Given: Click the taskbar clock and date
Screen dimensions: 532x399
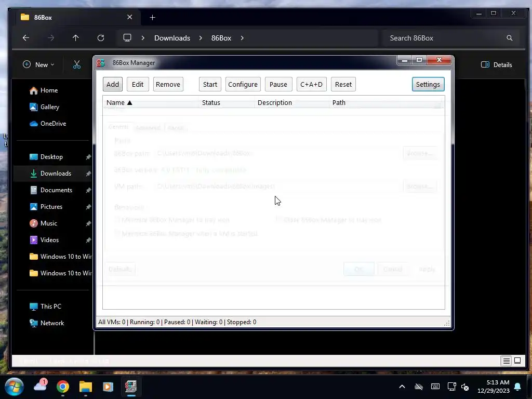Looking at the screenshot, I should coord(494,387).
